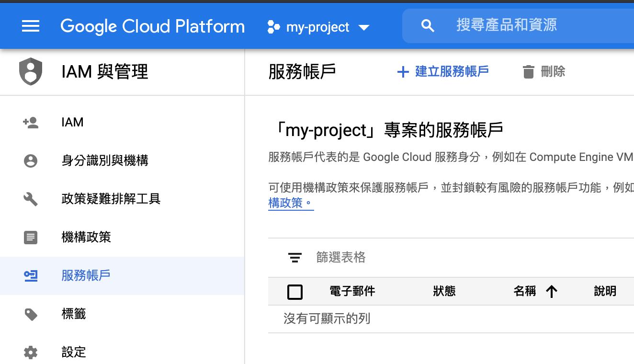Screen dimensions: 634x364
Task: Click the plus icon beside 建立服務帳戶
Action: pos(403,72)
